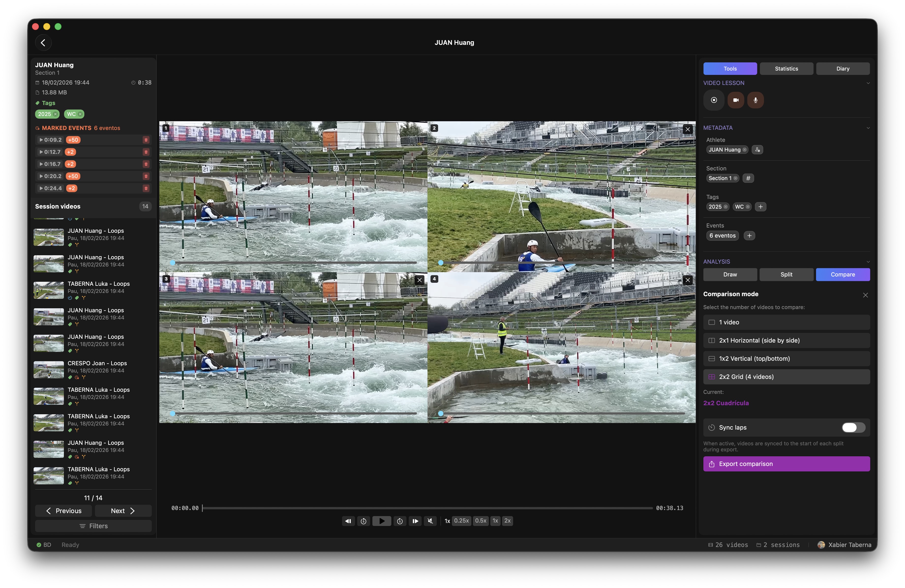Delete the 0:09.2 marked event
Screen dimensions: 905x588
(x=146, y=140)
